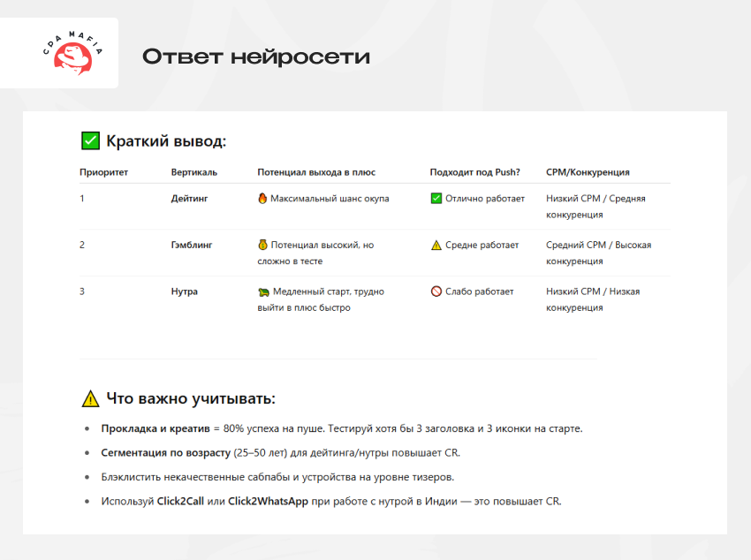Click the Вертикаль column header
The image size is (751, 560).
[194, 172]
